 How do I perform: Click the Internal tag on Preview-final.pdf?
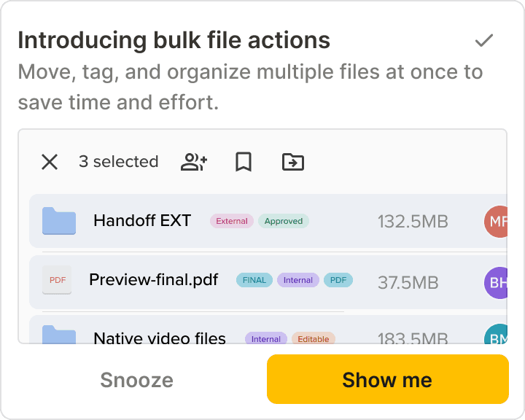pyautogui.click(x=298, y=280)
